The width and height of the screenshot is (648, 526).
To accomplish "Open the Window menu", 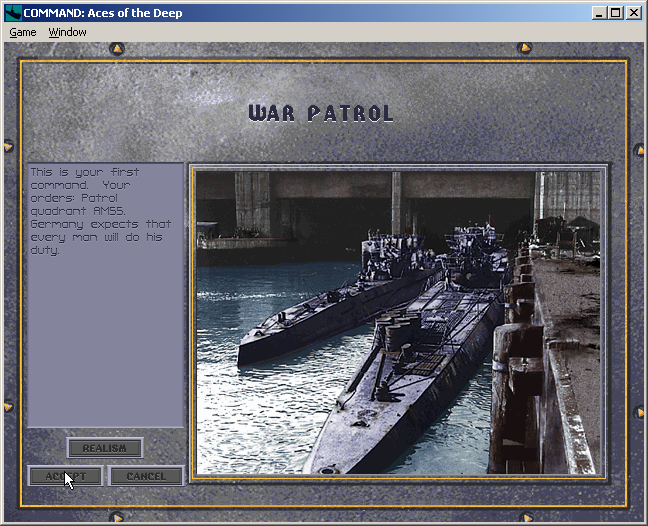I will [67, 32].
